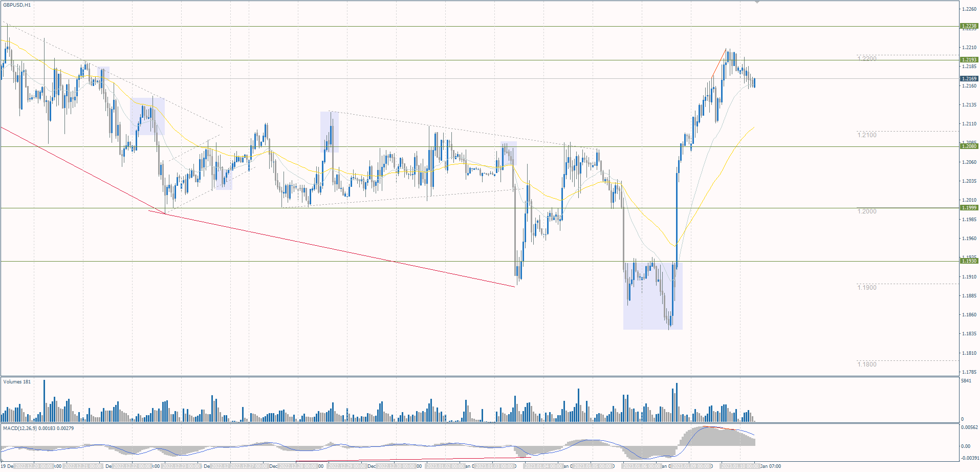Click the 1.2035 price scale value
This screenshot has height=472, width=980.
(969, 181)
